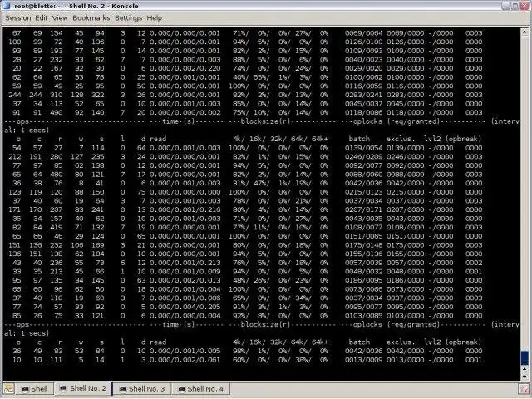532x399 pixels.
Task: Minimize the Konsole window
Action: pyautogui.click(x=505, y=6)
